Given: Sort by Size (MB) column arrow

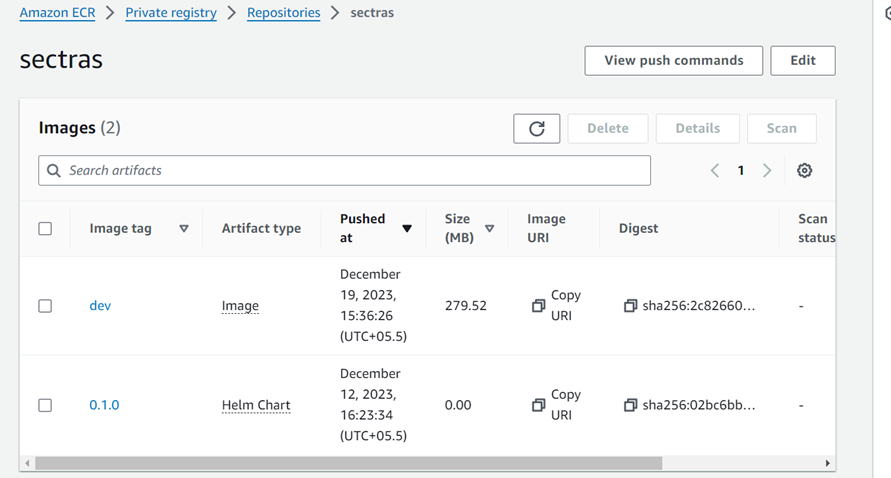Looking at the screenshot, I should click(489, 229).
